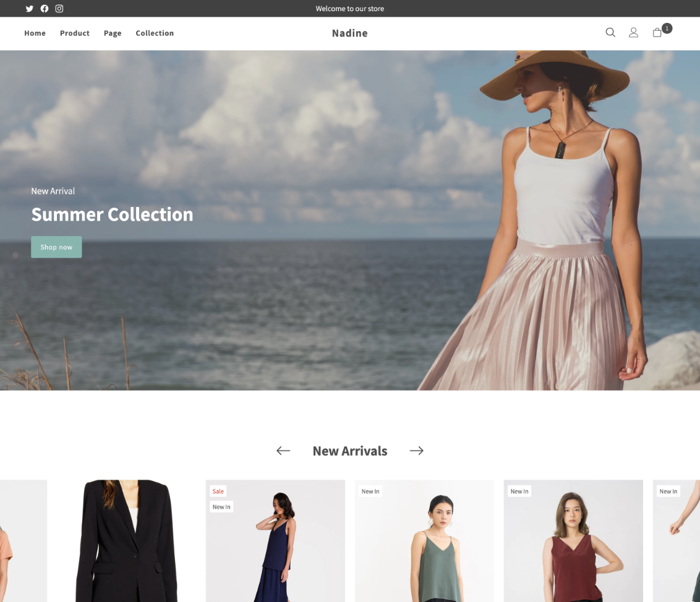Show previous New Arrivals with left arrow
Image resolution: width=700 pixels, height=602 pixels.
coord(283,451)
